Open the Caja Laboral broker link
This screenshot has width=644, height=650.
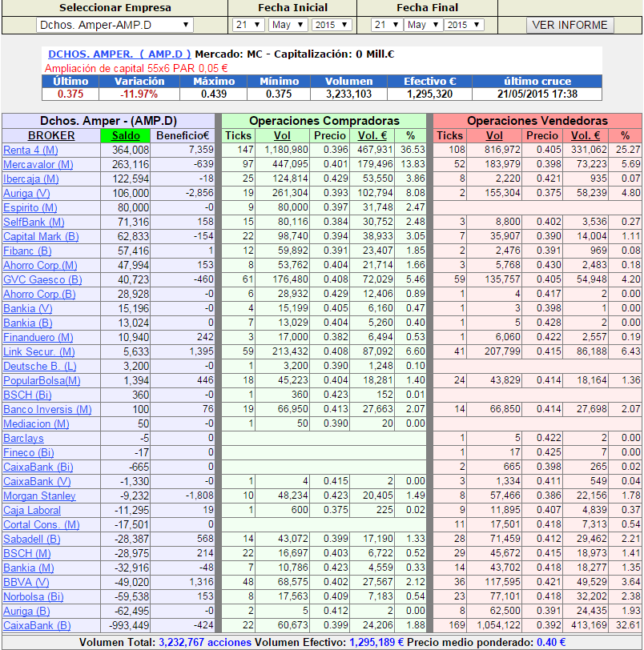click(32, 510)
